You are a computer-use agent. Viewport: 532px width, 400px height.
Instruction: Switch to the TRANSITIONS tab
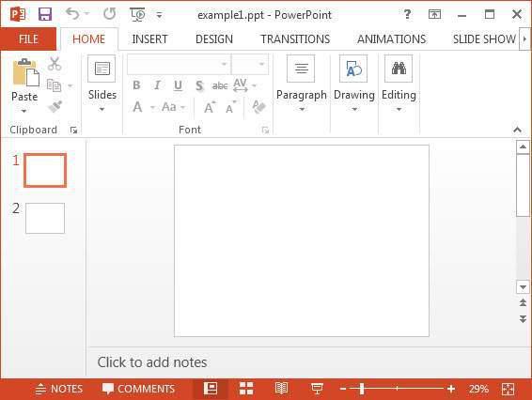[x=295, y=39]
